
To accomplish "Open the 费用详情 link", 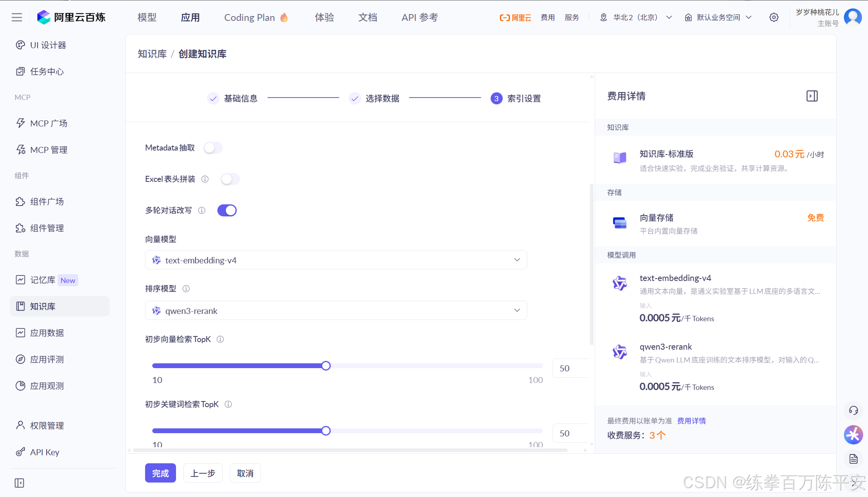I will click(x=691, y=421).
